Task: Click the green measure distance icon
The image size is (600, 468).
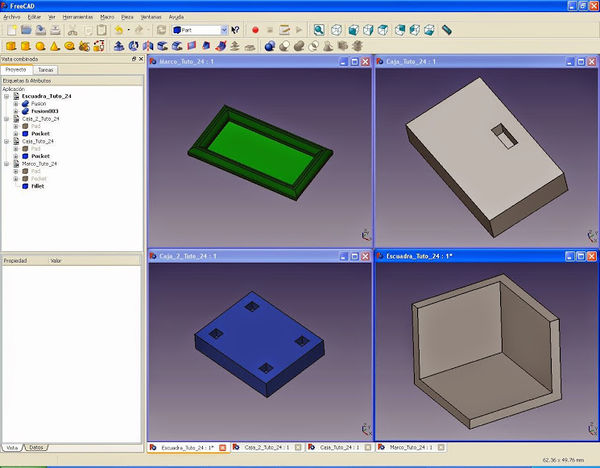Action: pyautogui.click(x=446, y=30)
